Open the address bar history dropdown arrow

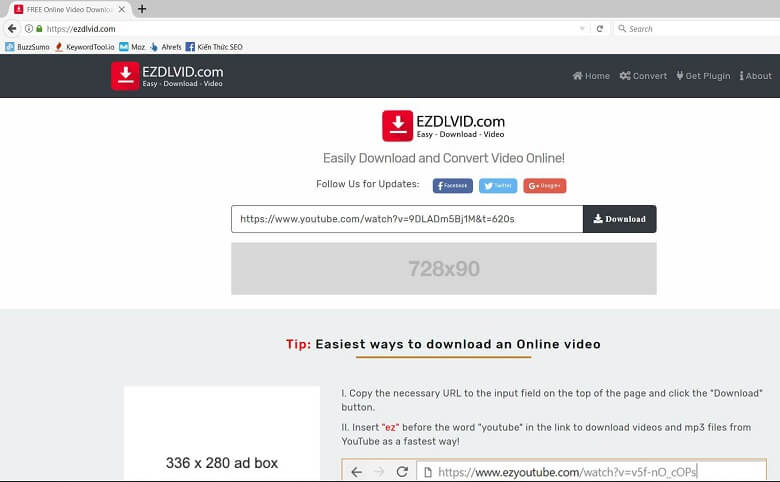[x=582, y=29]
